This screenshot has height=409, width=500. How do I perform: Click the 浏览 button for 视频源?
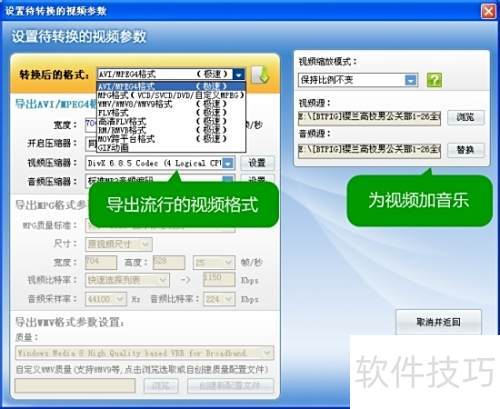pyautogui.click(x=465, y=118)
